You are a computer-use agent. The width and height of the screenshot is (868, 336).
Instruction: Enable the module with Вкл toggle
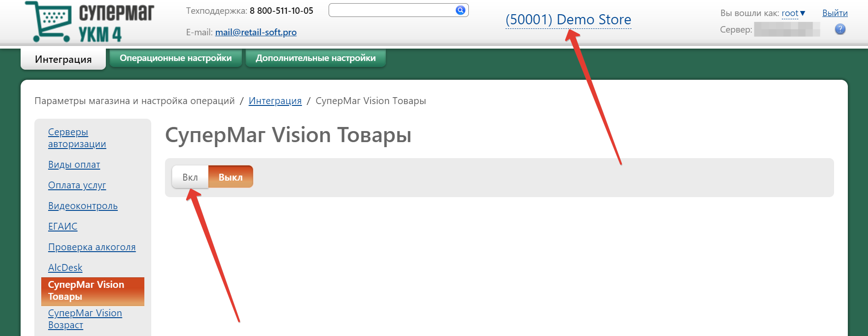click(x=190, y=177)
